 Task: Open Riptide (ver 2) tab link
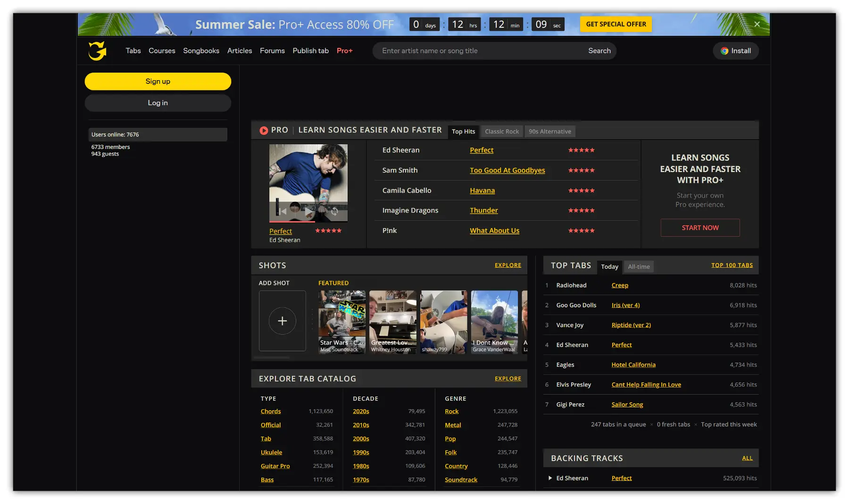coord(631,325)
